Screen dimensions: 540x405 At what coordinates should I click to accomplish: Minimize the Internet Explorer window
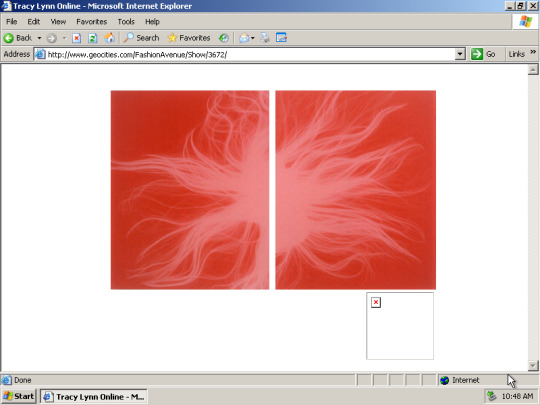pyautogui.click(x=510, y=6)
